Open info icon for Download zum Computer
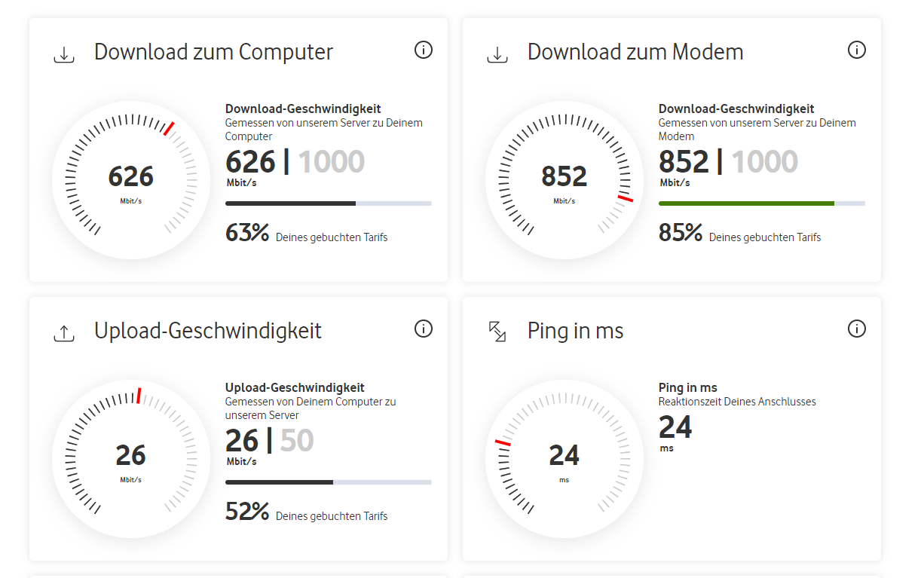The width and height of the screenshot is (924, 578). click(424, 50)
